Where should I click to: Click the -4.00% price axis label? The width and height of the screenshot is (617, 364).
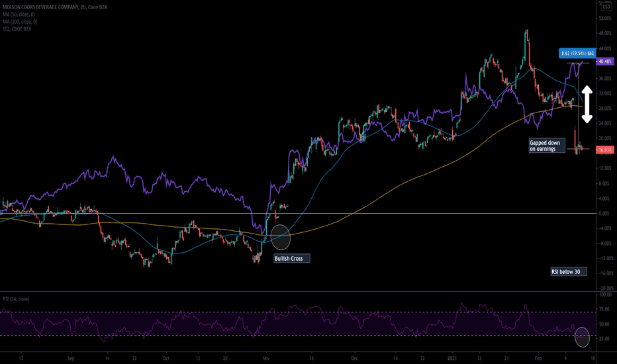click(x=606, y=228)
